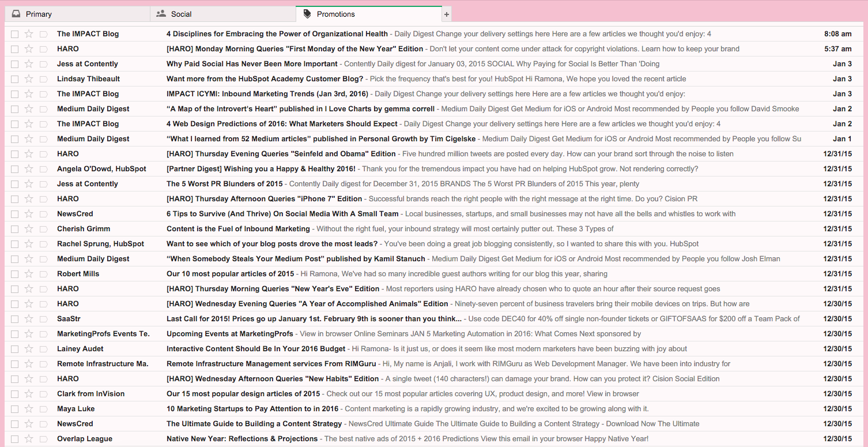
Task: Select the Promotions tab
Action: (335, 14)
